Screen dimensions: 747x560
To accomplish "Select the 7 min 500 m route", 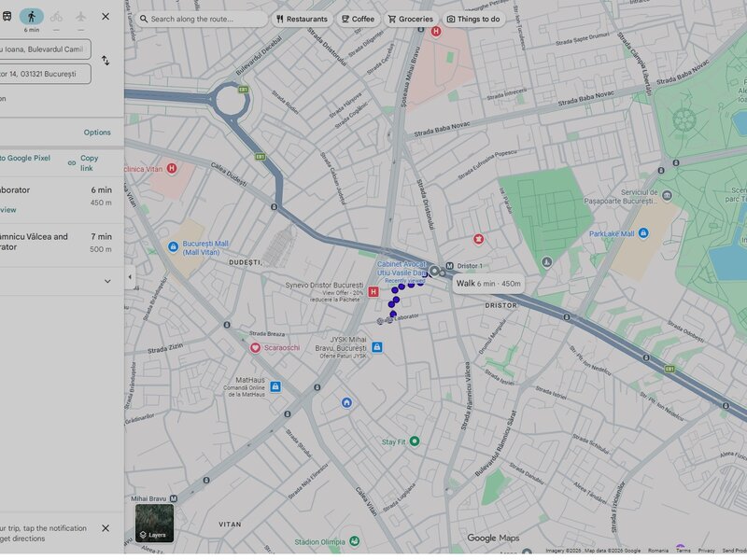I will click(62, 245).
